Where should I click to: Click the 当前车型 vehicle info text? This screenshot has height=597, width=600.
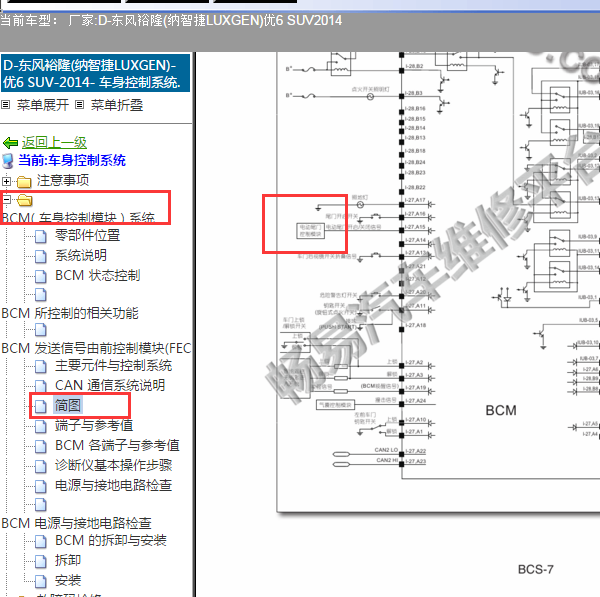(x=171, y=20)
